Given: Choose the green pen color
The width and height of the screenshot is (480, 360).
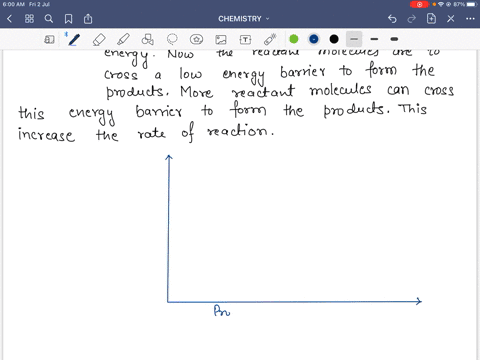Looking at the screenshot, I should [294, 39].
